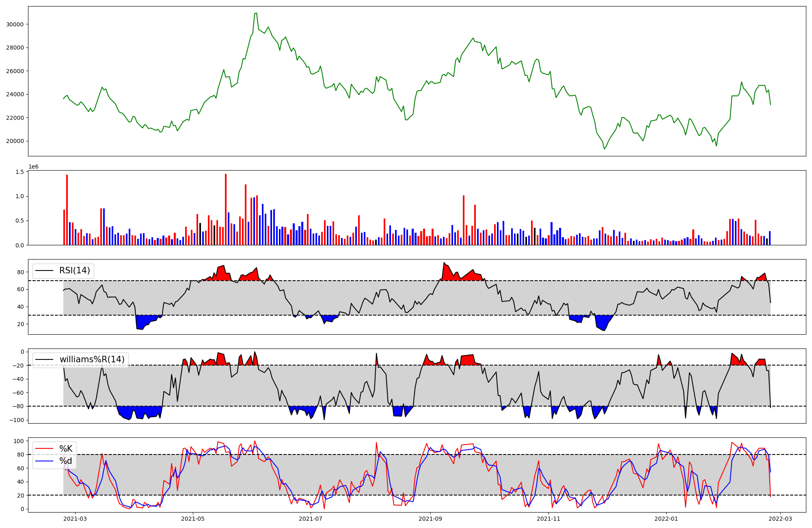812x528 pixels.
Task: Click the 2021-11 x-axis date label
Action: coord(549,519)
